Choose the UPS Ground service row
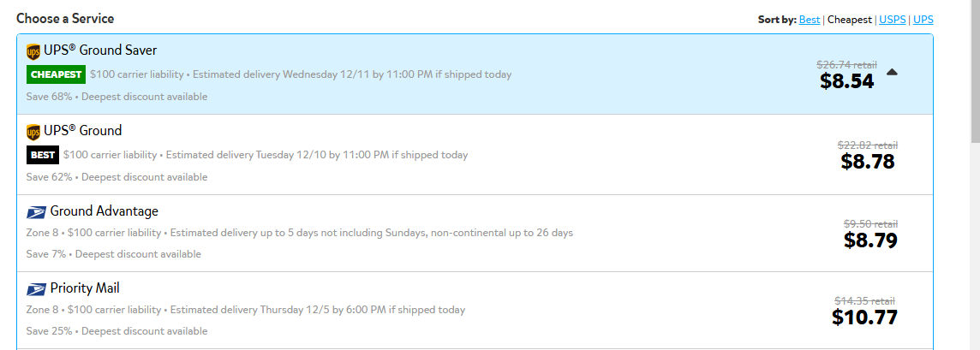Image resolution: width=980 pixels, height=350 pixels. click(475, 155)
